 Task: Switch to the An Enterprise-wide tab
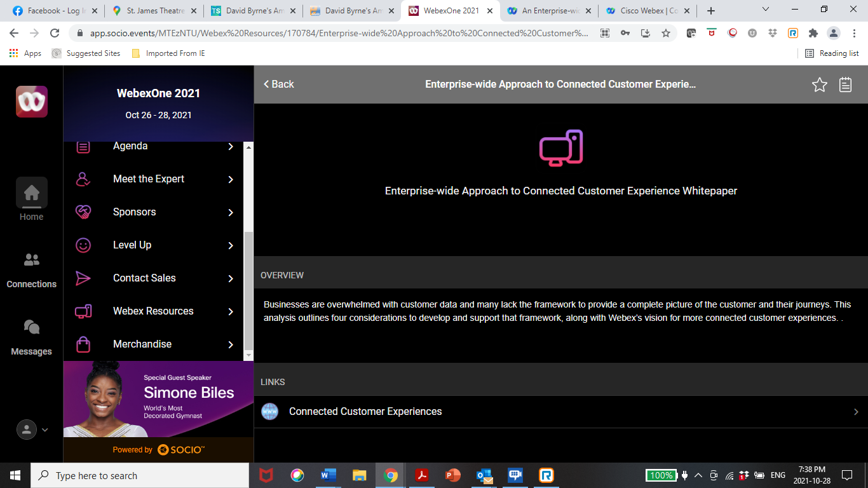(x=550, y=11)
